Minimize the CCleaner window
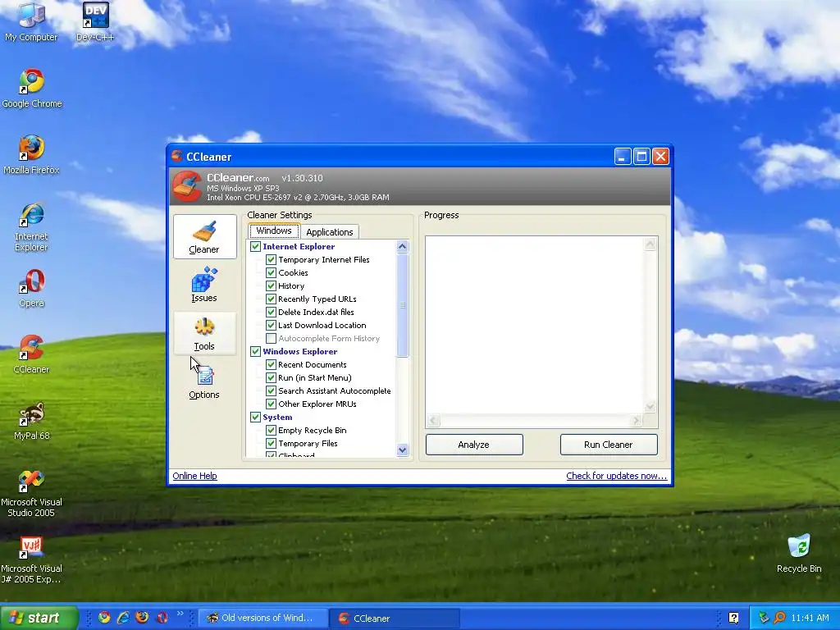 pyautogui.click(x=622, y=157)
